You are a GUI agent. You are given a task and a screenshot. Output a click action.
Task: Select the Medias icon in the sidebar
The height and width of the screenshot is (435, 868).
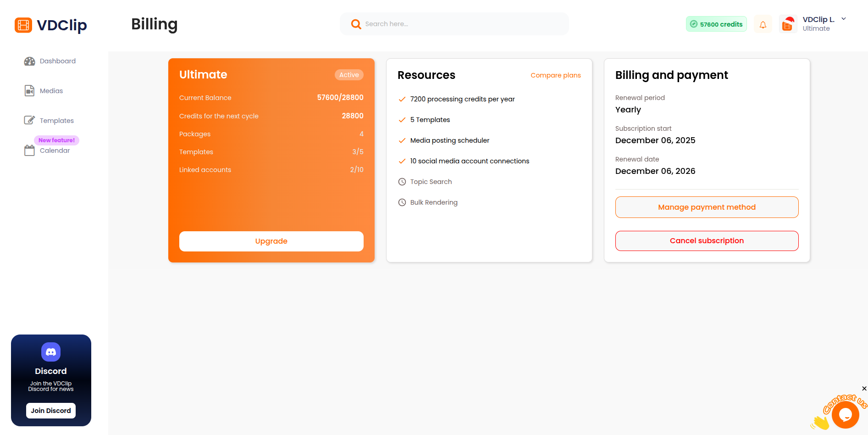pos(29,90)
